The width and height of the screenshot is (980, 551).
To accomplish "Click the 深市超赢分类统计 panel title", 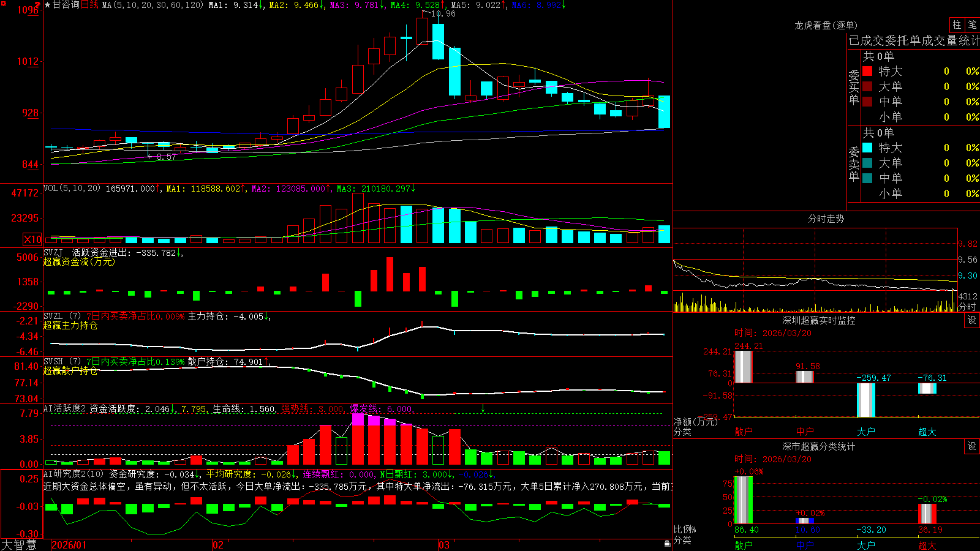I will tap(818, 446).
